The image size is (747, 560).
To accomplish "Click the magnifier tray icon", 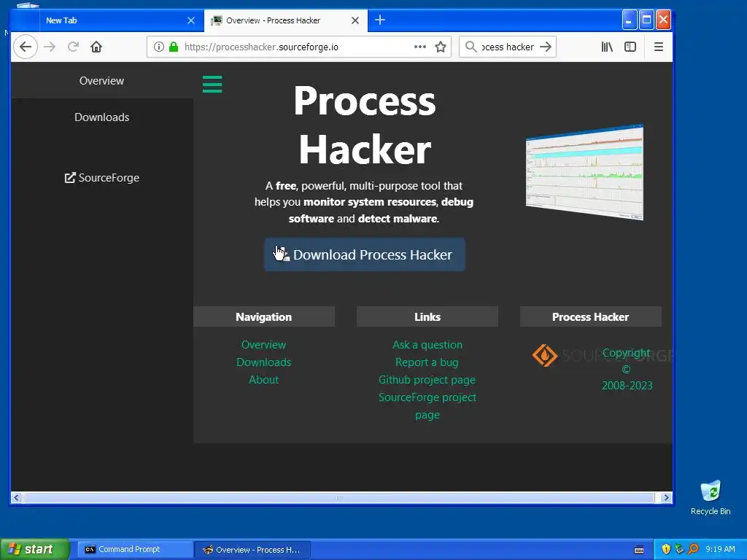I will (693, 549).
